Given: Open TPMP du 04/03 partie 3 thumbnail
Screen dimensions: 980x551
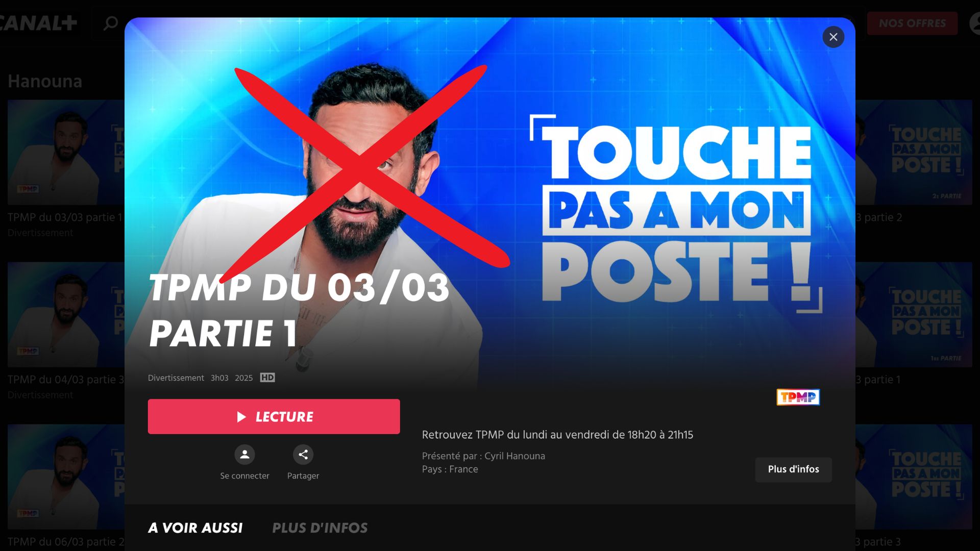Looking at the screenshot, I should pos(66,315).
